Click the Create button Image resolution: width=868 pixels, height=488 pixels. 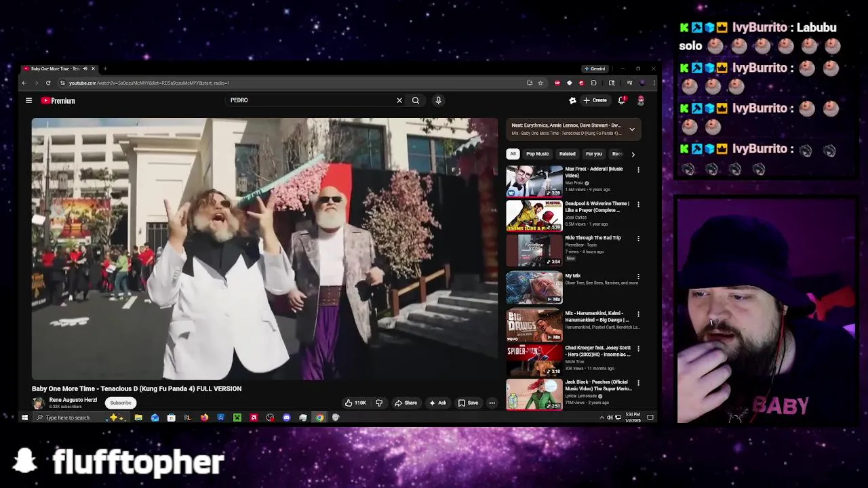(x=595, y=100)
